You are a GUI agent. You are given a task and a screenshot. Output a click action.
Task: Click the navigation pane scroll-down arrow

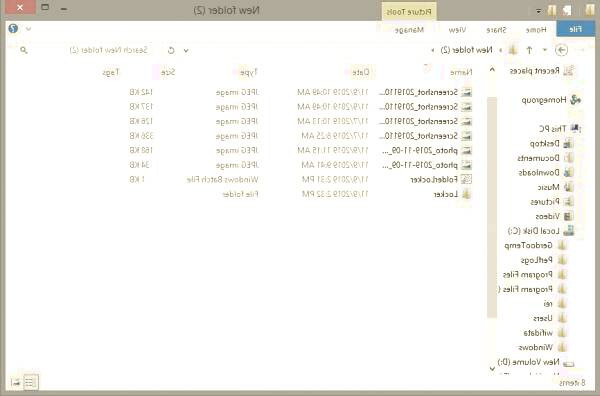(x=492, y=368)
